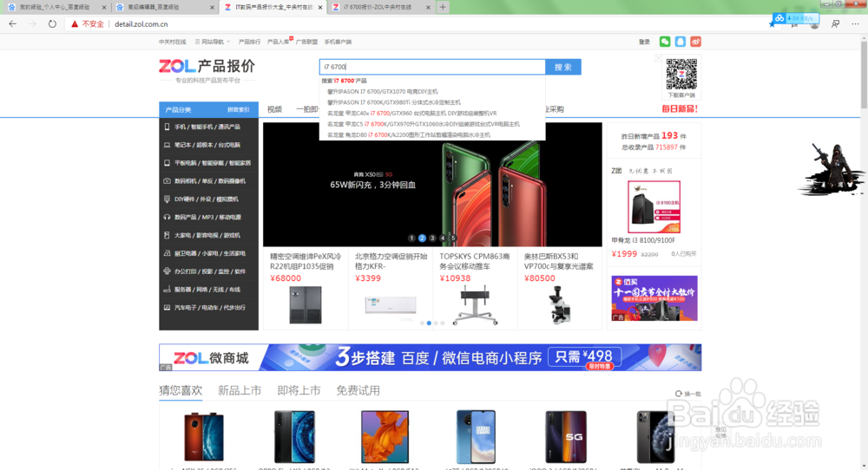Click the DIY硬件 category icon
Viewport: 868px width, 470px height.
click(167, 199)
